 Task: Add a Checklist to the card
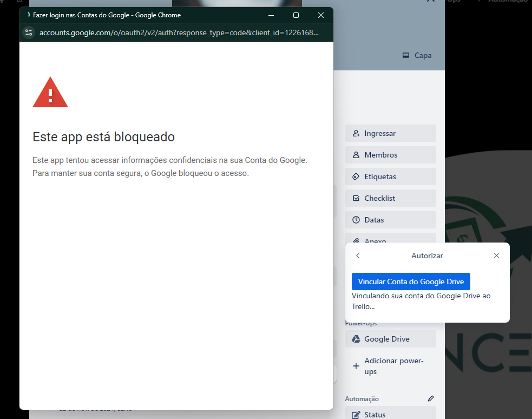coord(391,198)
